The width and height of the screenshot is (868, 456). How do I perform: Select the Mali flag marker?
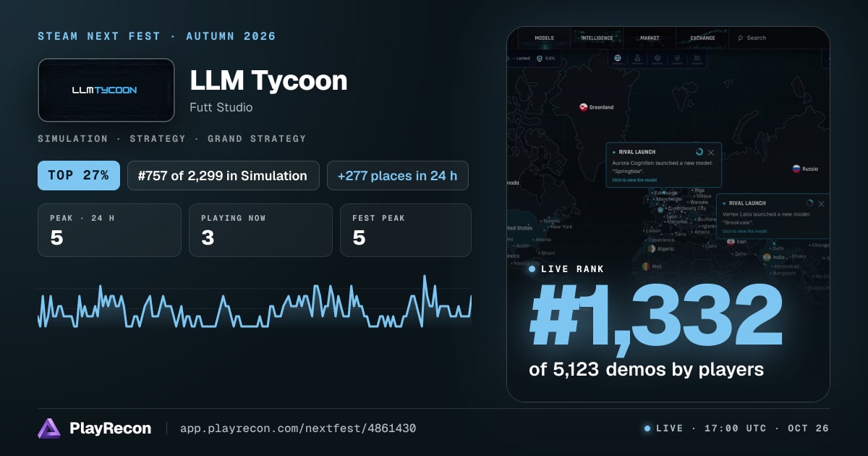(x=646, y=266)
